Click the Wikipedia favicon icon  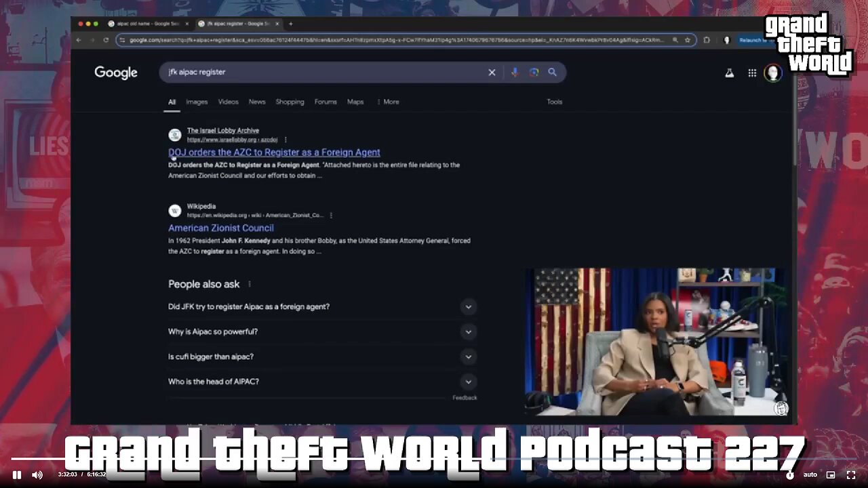pyautogui.click(x=175, y=211)
